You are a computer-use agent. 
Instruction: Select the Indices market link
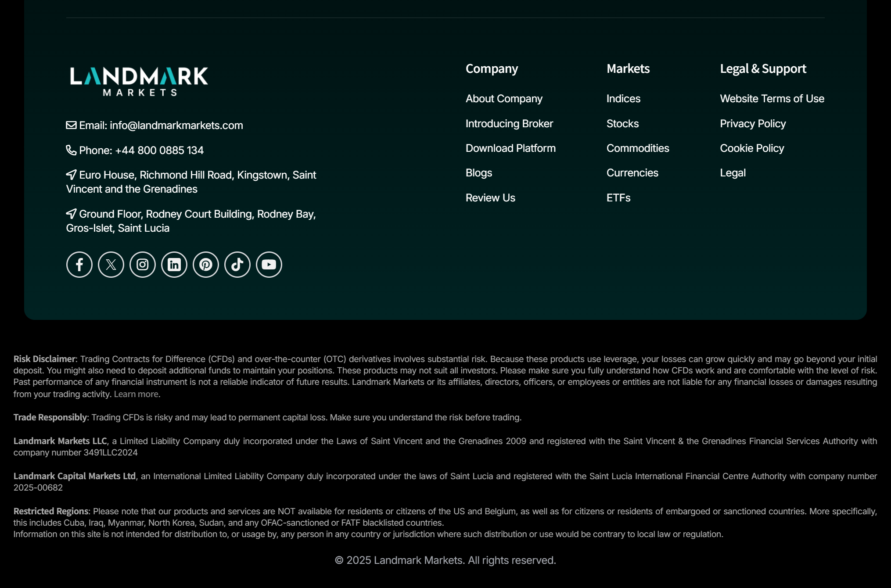[623, 99]
